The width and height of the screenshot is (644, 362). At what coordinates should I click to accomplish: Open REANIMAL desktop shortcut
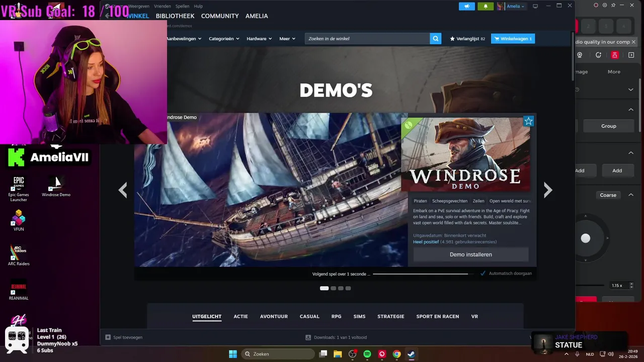point(19,290)
